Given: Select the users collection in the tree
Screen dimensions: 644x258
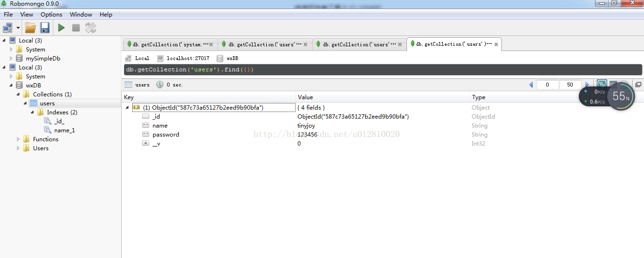Looking at the screenshot, I should pos(47,103).
